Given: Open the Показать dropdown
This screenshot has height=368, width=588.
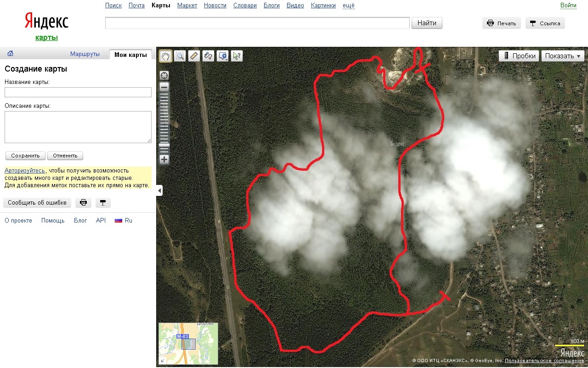Looking at the screenshot, I should click(563, 56).
